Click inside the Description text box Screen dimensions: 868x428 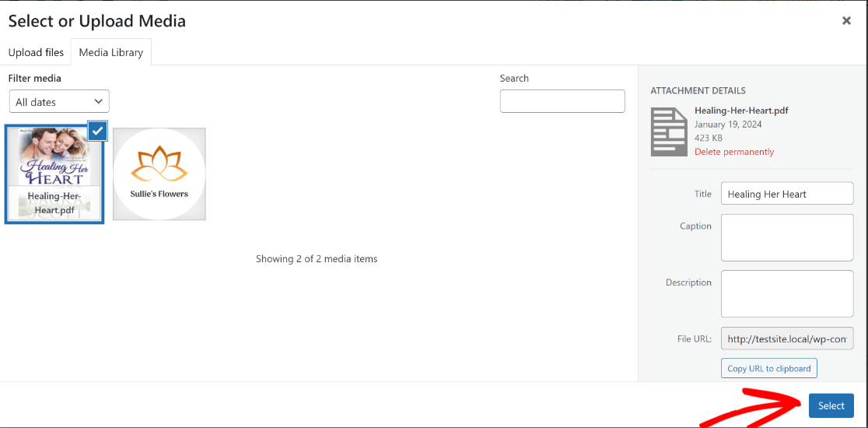[x=786, y=294]
